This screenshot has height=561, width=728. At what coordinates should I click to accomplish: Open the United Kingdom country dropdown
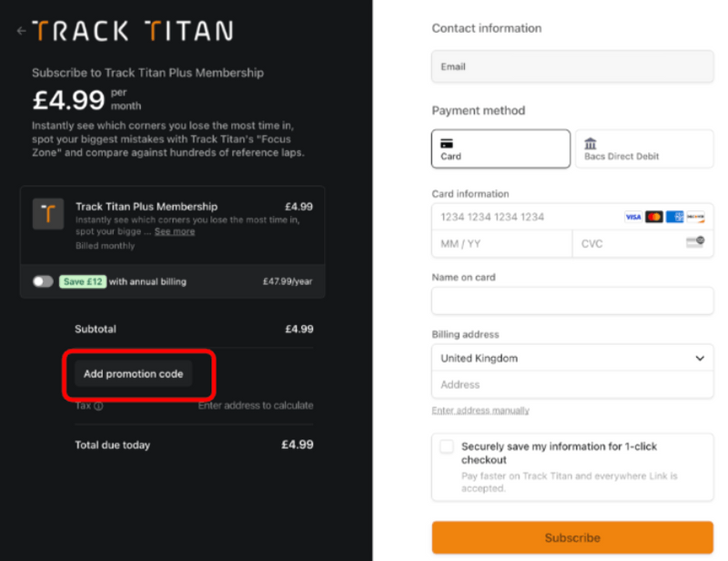pyautogui.click(x=571, y=358)
